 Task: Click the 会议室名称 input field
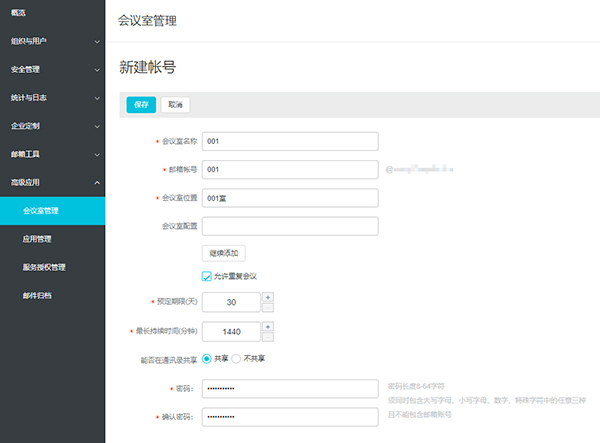(289, 141)
